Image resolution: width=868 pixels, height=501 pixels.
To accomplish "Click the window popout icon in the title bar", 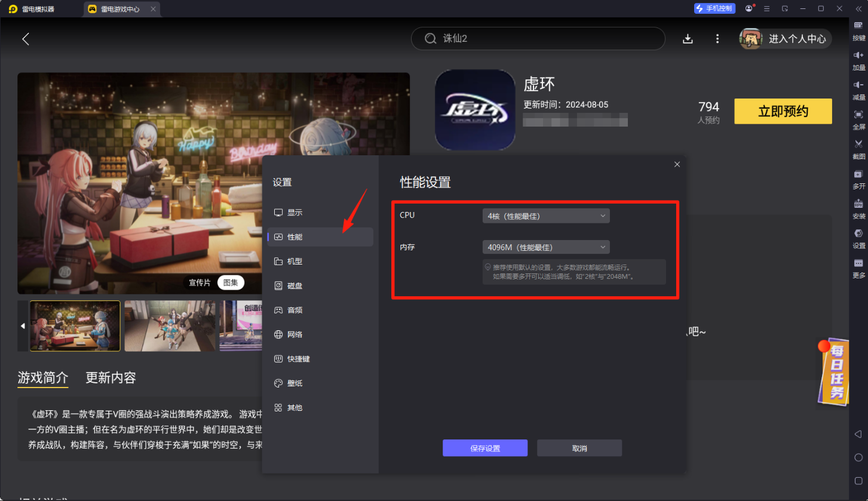I will 785,8.
